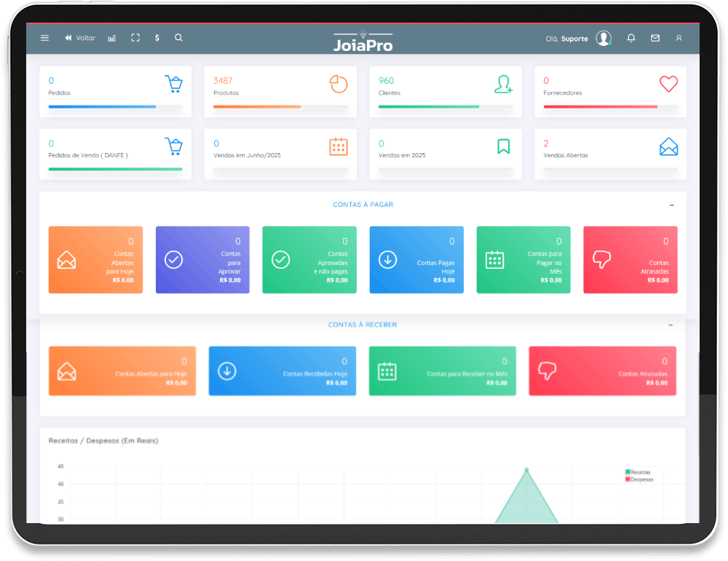Click the user profile icon at far right
Viewport: 728px width, 561px height.
678,38
